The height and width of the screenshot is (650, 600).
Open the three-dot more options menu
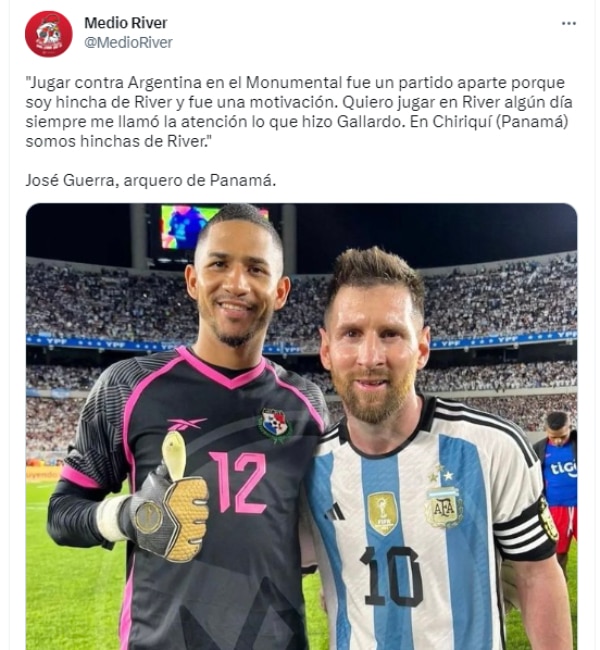pyautogui.click(x=568, y=24)
